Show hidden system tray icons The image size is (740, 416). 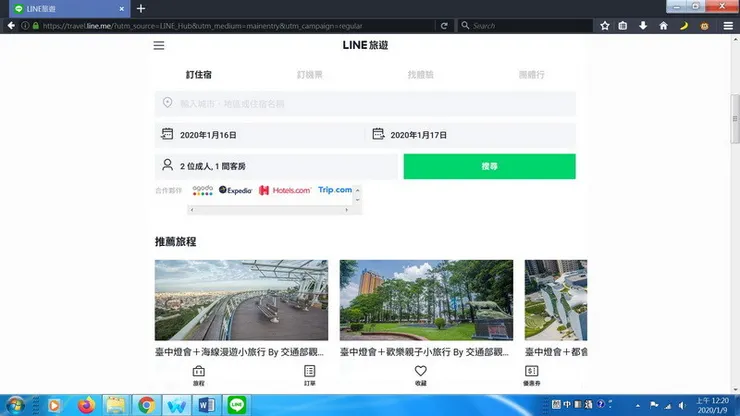(x=638, y=405)
